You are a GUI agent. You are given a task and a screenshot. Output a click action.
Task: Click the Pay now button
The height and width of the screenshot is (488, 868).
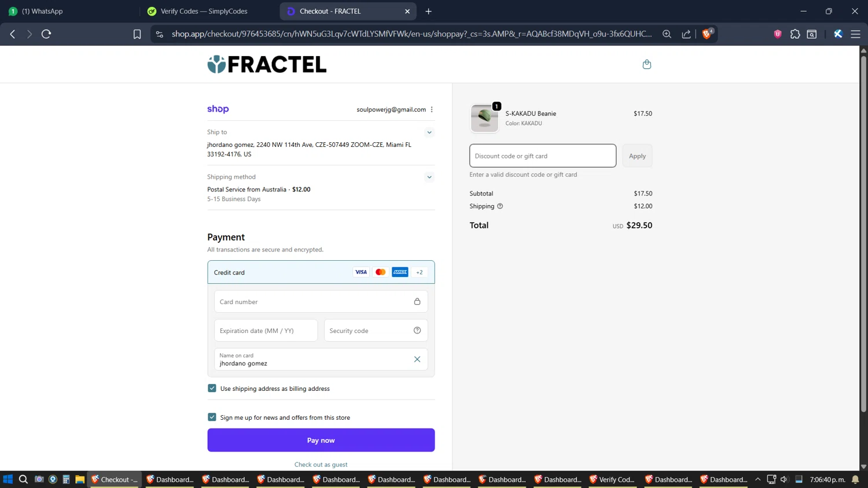(321, 440)
